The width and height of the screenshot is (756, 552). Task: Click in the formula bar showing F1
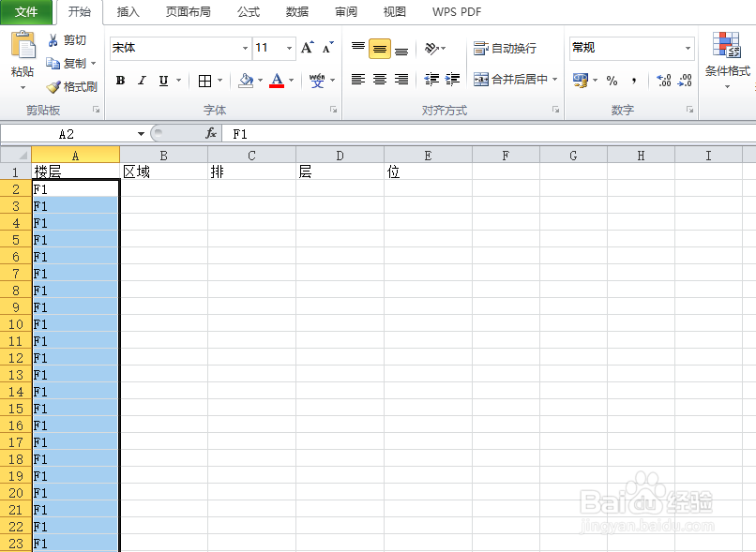(489, 134)
